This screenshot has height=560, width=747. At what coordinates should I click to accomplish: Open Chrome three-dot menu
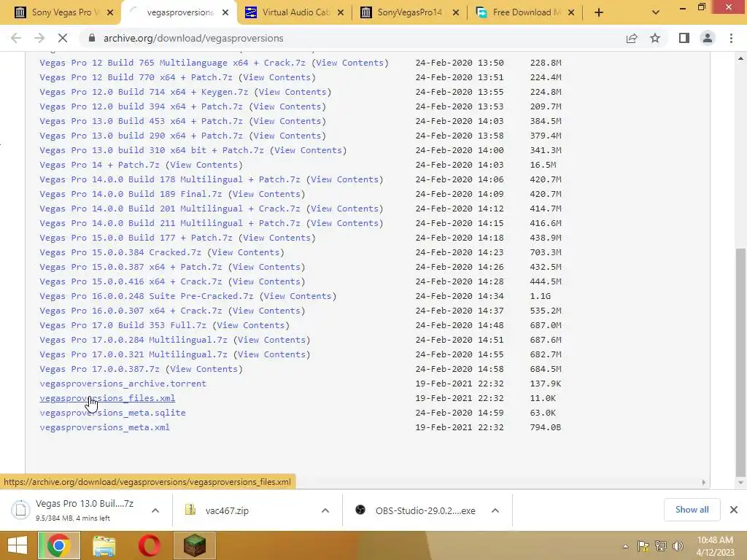731,38
